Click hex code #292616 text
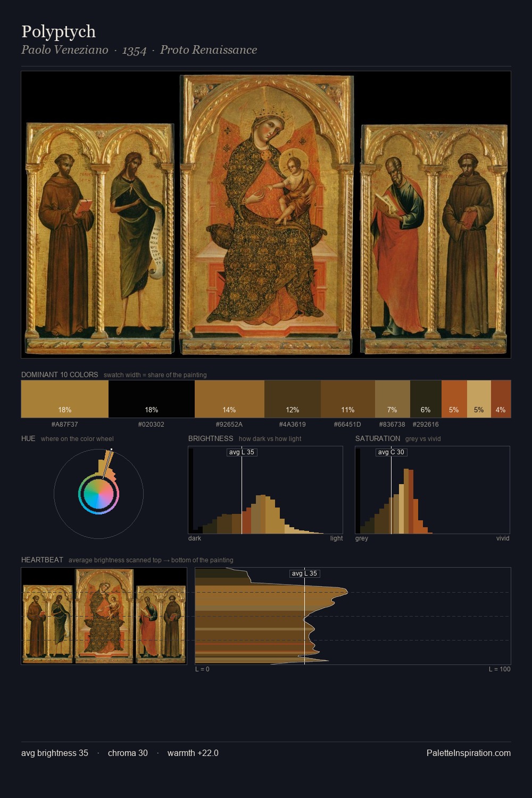Viewport: 532px width, 798px height. pos(426,425)
